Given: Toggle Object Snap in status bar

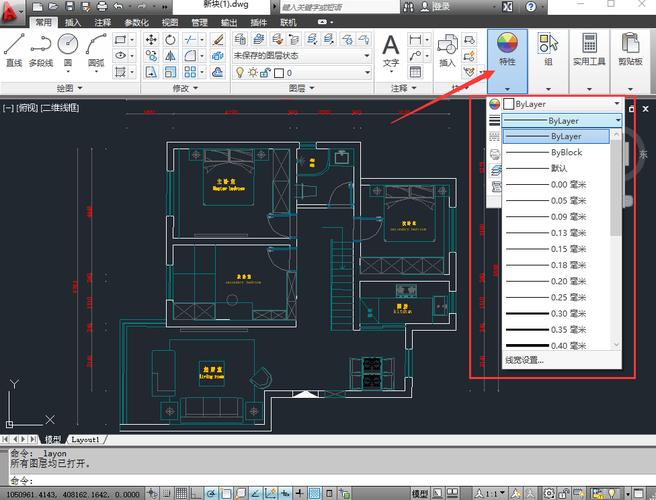Looking at the screenshot, I should coord(226,493).
